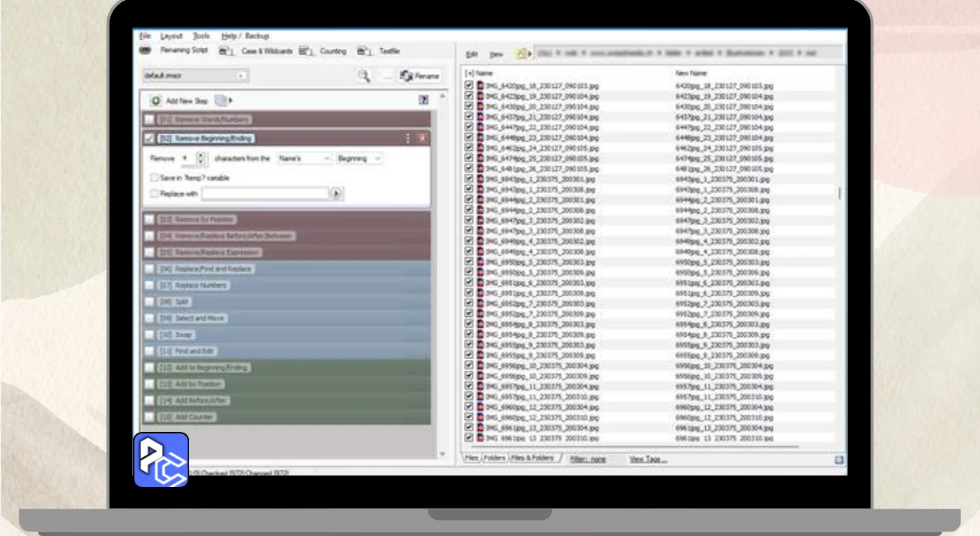
Task: Open the Beginning position dropdown
Action: (359, 159)
